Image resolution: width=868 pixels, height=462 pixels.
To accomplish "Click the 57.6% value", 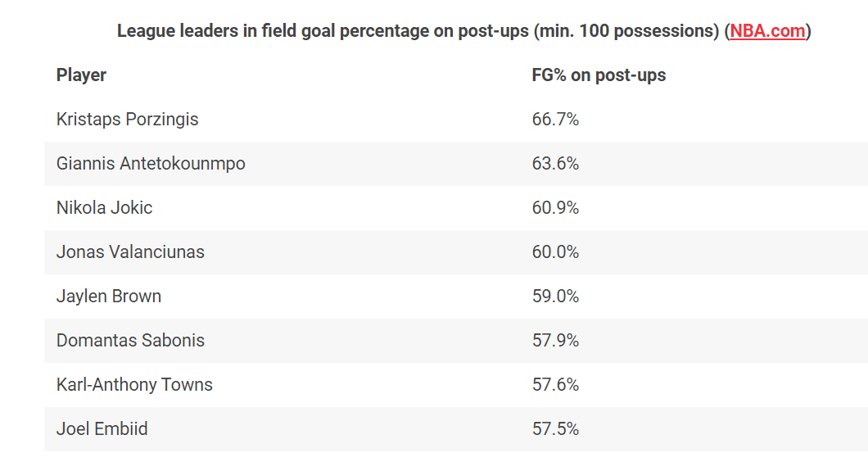I will [x=555, y=385].
